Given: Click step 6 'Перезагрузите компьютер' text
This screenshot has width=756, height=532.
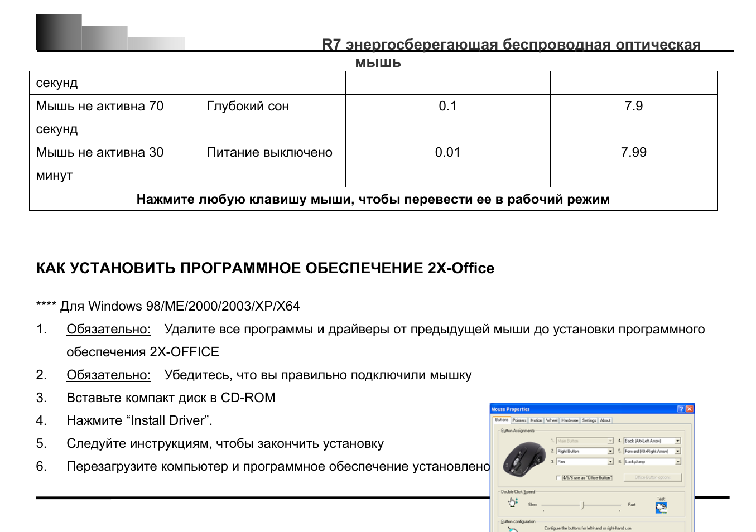Looking at the screenshot, I should click(278, 466).
